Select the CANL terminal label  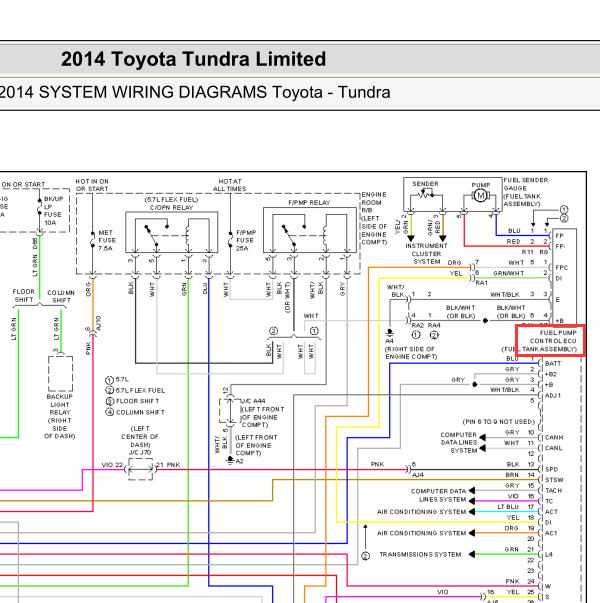[x=553, y=448]
